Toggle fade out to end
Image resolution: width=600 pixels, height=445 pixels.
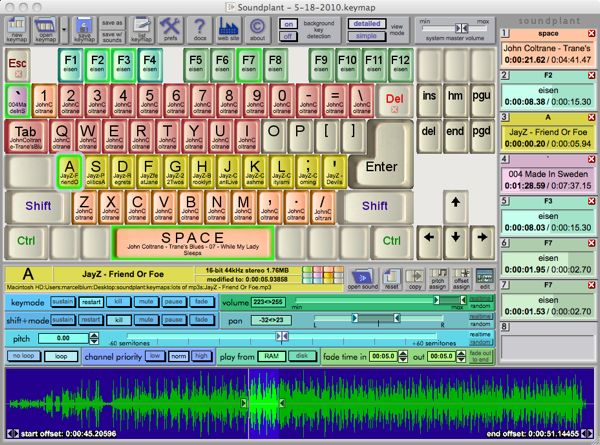(x=481, y=356)
